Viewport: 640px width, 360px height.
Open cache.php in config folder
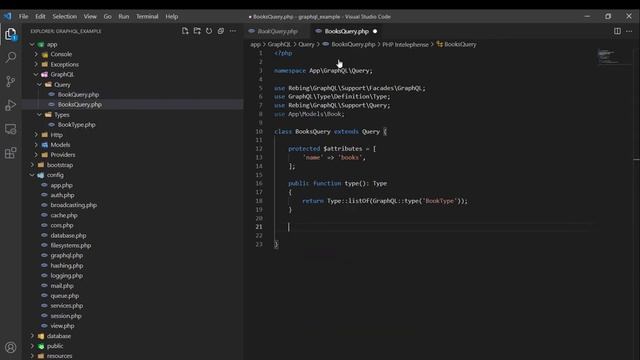point(64,215)
